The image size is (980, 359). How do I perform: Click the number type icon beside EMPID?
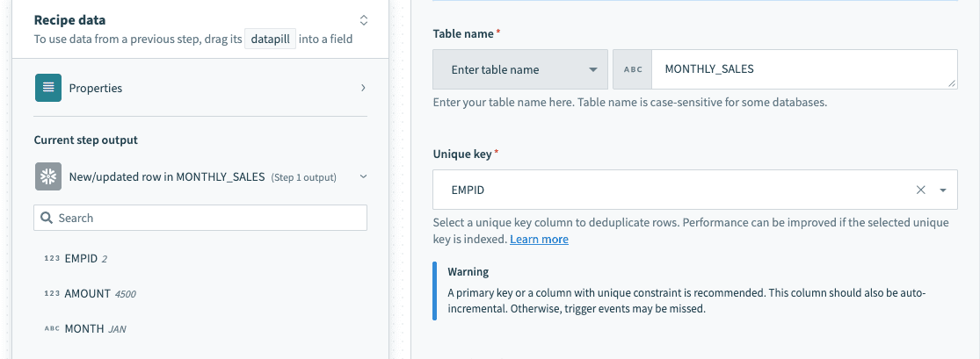[52, 258]
